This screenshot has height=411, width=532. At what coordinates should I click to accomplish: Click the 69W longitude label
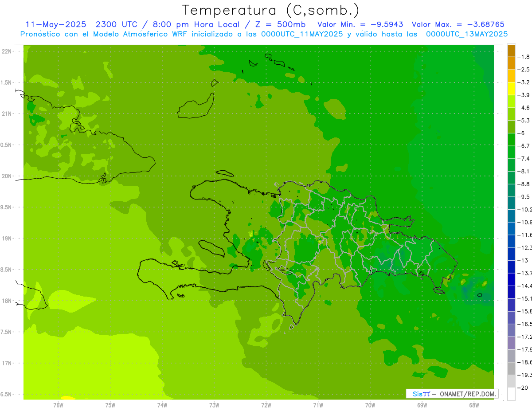422,405
